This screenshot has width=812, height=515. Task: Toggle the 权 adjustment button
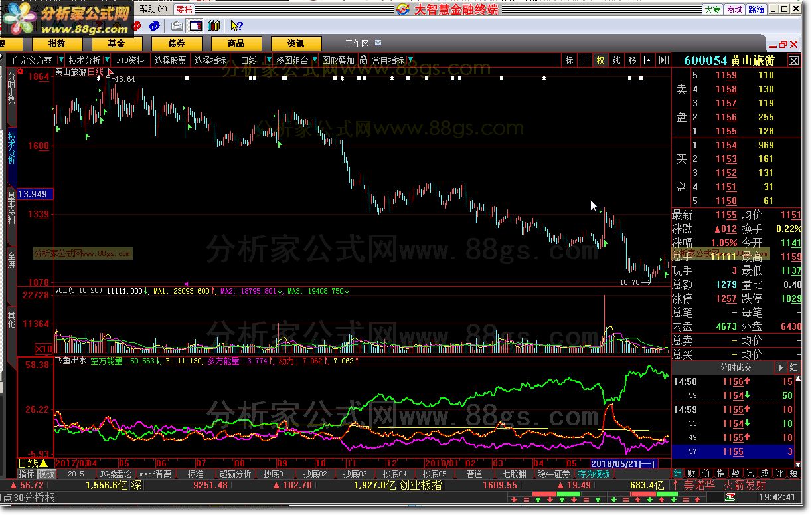601,60
